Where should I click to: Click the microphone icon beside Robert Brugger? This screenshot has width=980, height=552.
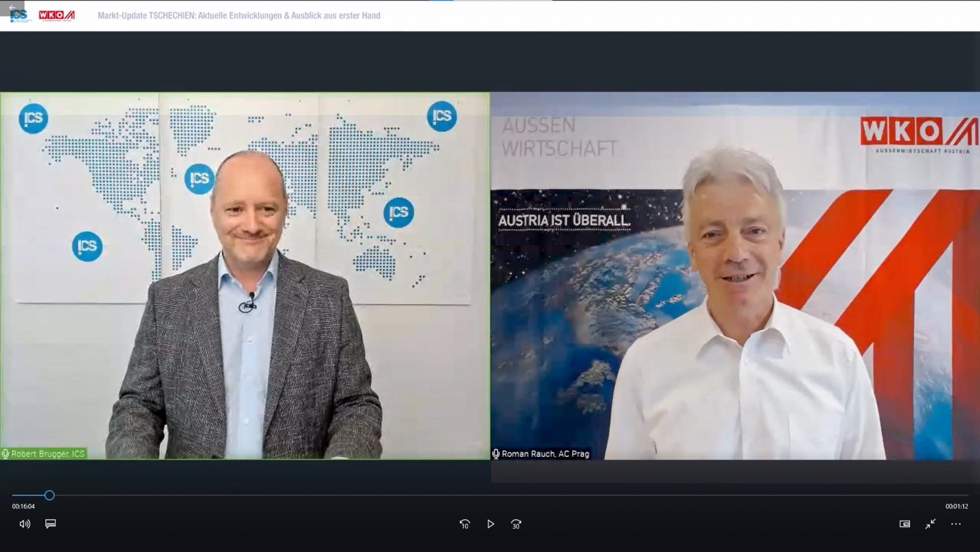coord(6,453)
